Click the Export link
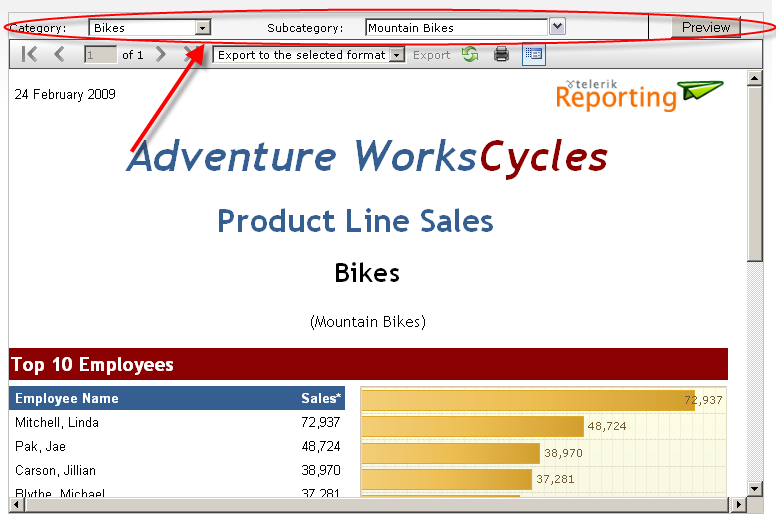This screenshot has width=776, height=528. pyautogui.click(x=431, y=55)
